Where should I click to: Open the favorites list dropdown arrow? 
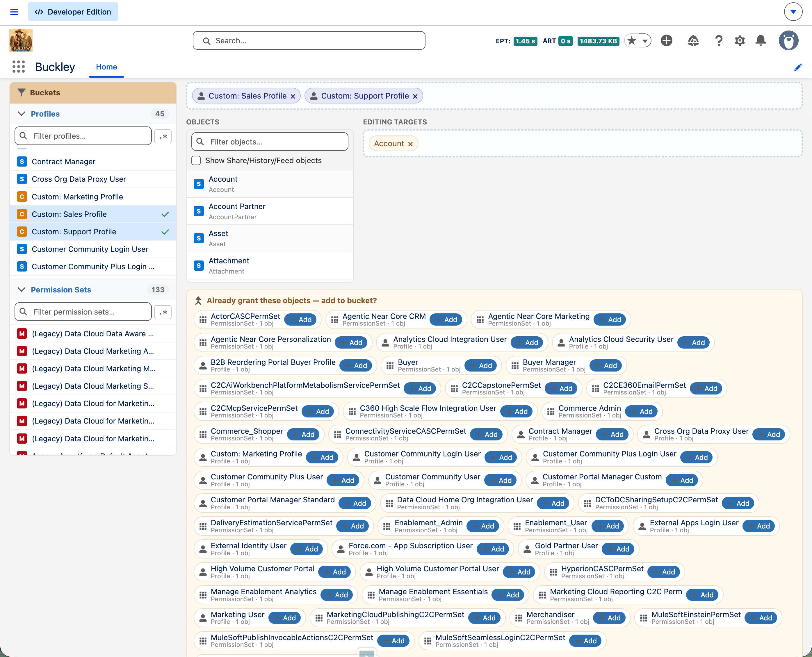[x=645, y=40]
